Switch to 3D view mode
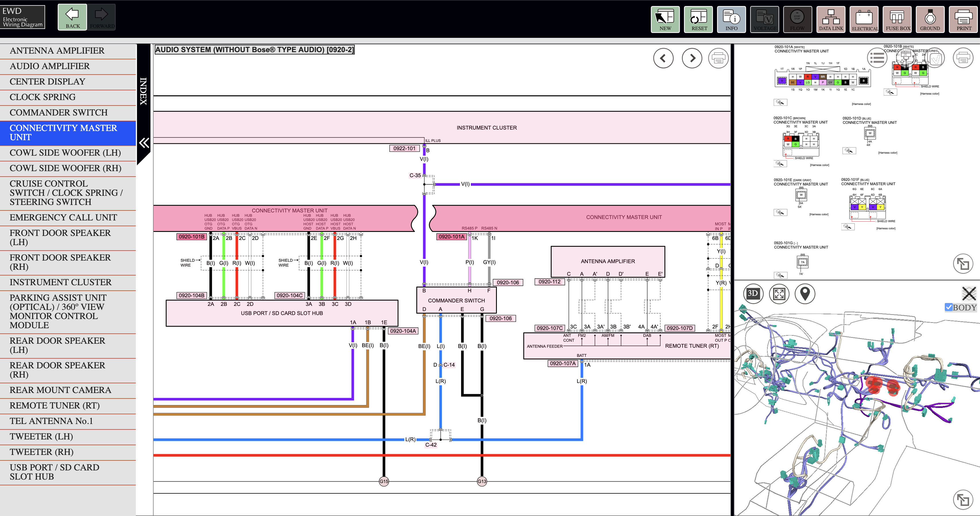This screenshot has width=980, height=516. point(753,293)
